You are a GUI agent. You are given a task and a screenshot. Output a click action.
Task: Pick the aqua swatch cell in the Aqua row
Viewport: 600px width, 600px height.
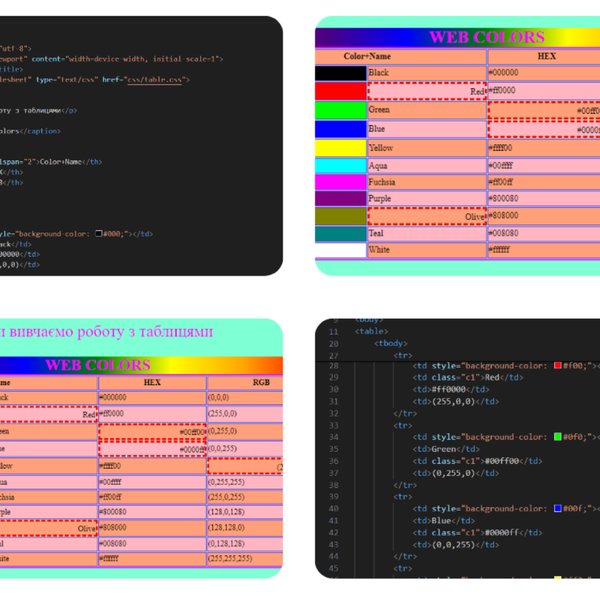click(x=340, y=166)
